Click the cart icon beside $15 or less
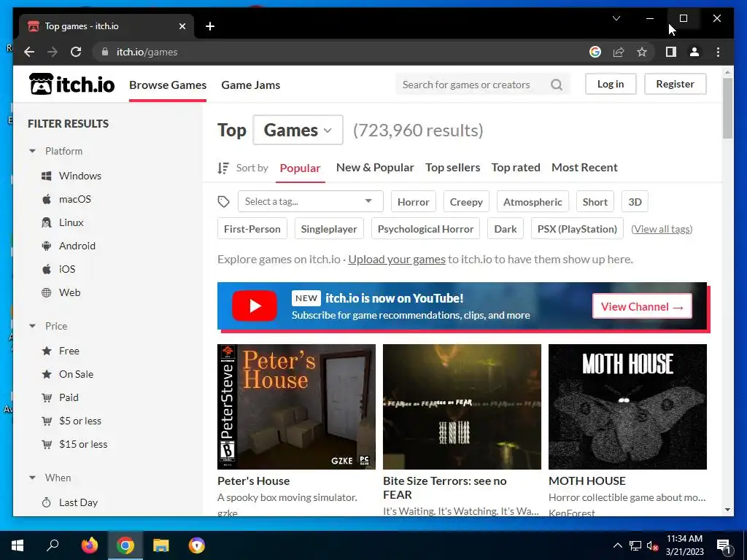The height and width of the screenshot is (560, 747). tap(47, 444)
